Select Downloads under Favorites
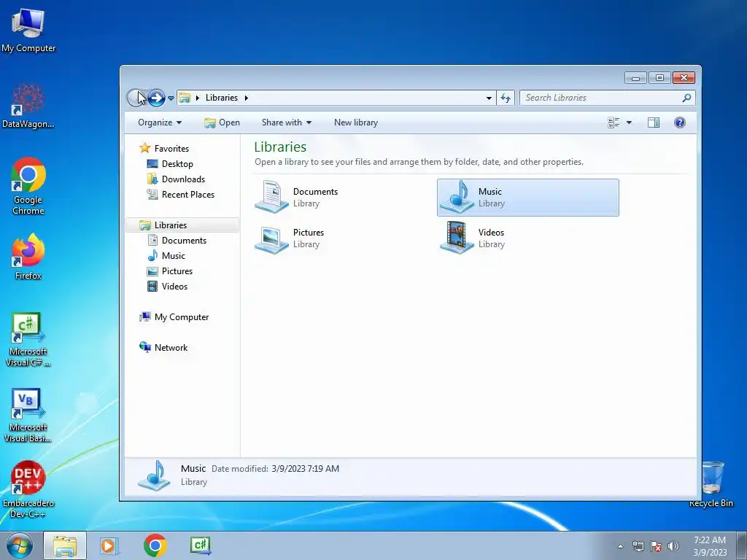 pos(176,179)
